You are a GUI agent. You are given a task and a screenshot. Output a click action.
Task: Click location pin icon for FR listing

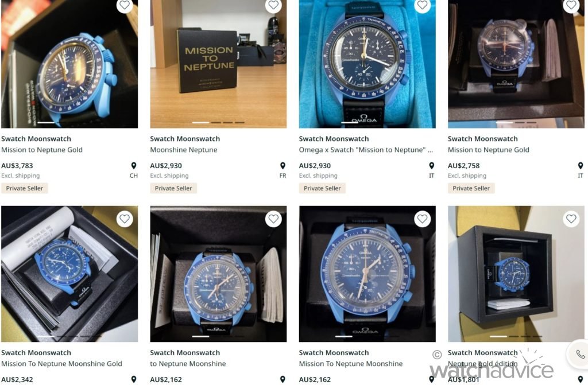coord(283,166)
